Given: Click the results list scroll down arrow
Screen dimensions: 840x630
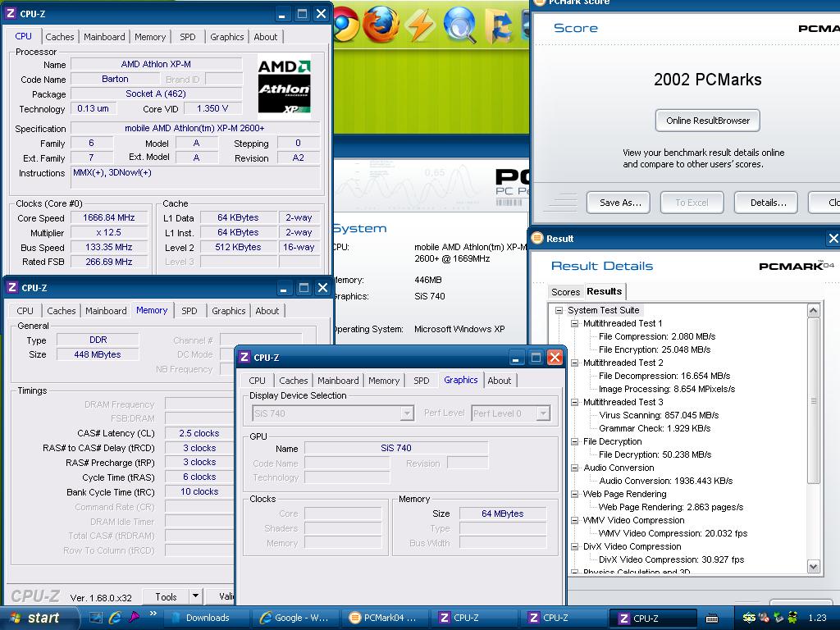Looking at the screenshot, I should click(813, 566).
